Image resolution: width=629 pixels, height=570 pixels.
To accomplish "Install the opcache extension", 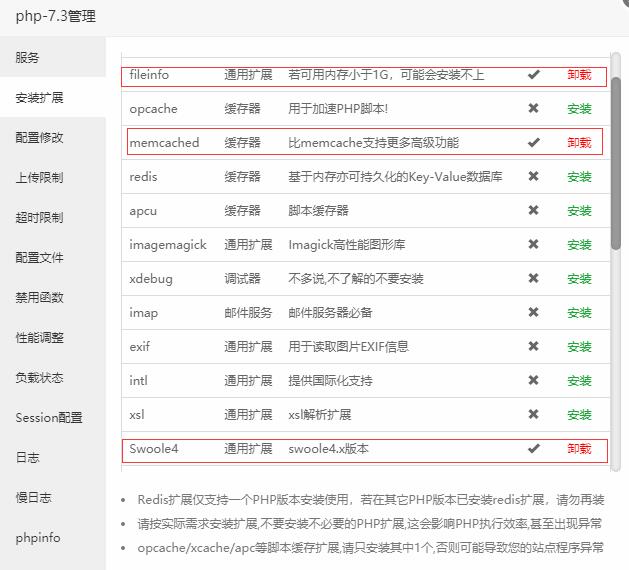I will 579,109.
